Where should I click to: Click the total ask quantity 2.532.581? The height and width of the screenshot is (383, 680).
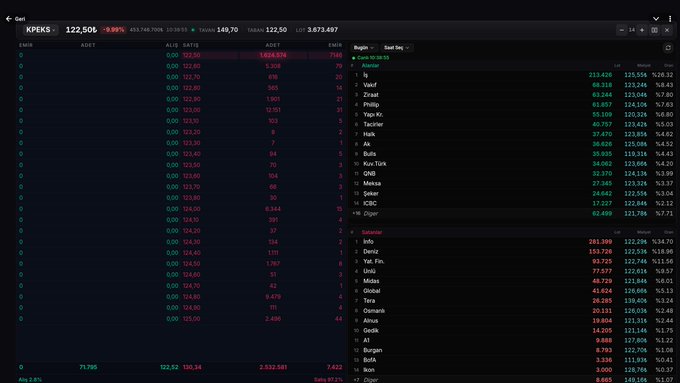click(x=273, y=367)
